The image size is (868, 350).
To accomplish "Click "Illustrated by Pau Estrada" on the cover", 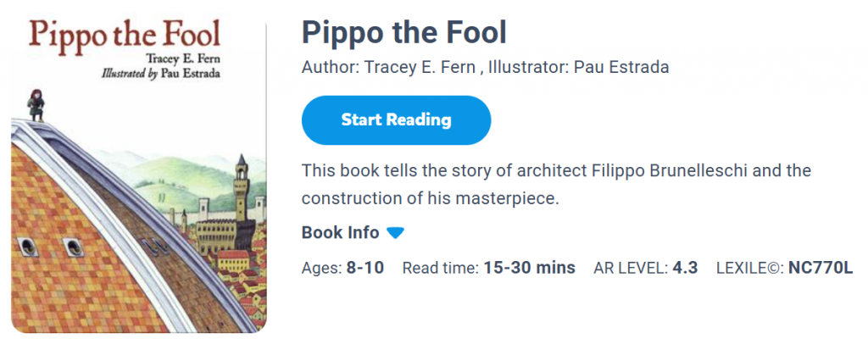I will click(159, 74).
